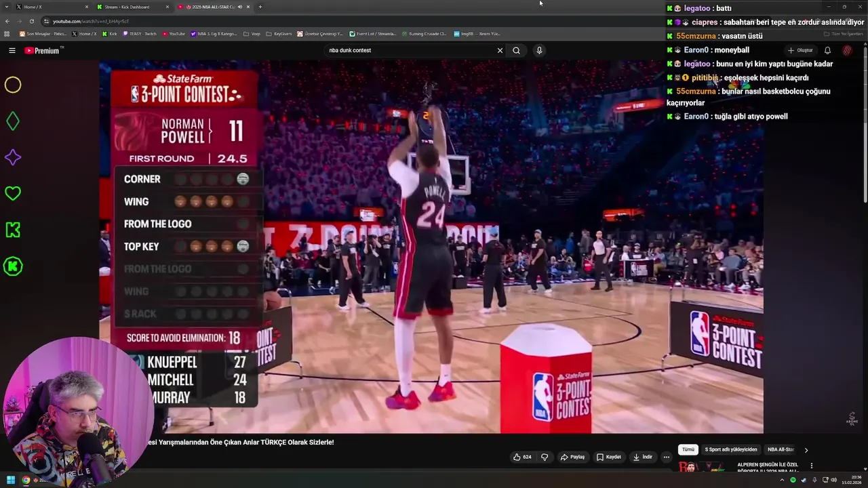This screenshot has height=488, width=868.
Task: Clear the search box with X
Action: pos(500,50)
